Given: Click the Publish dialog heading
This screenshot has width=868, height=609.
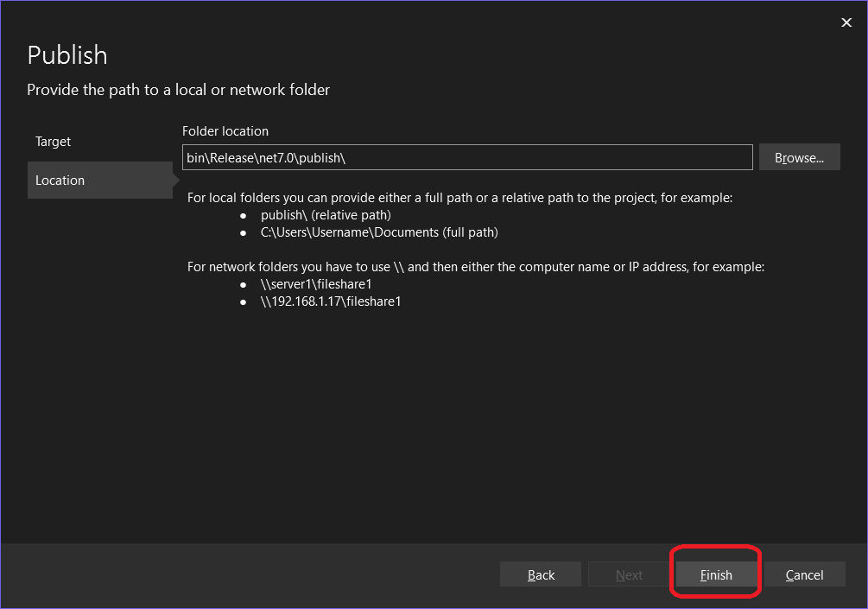Looking at the screenshot, I should coord(67,55).
